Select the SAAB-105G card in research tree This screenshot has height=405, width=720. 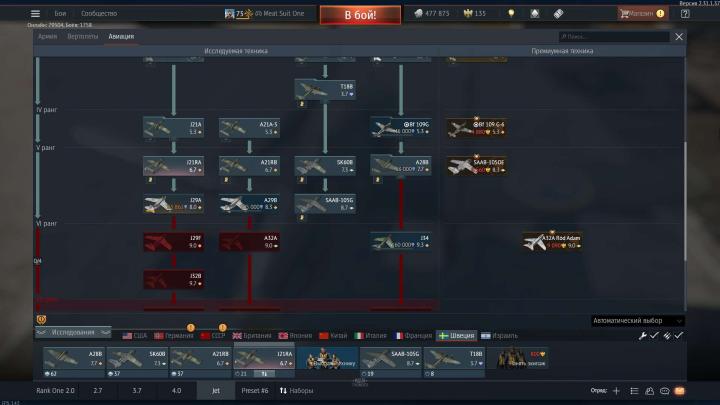click(325, 204)
